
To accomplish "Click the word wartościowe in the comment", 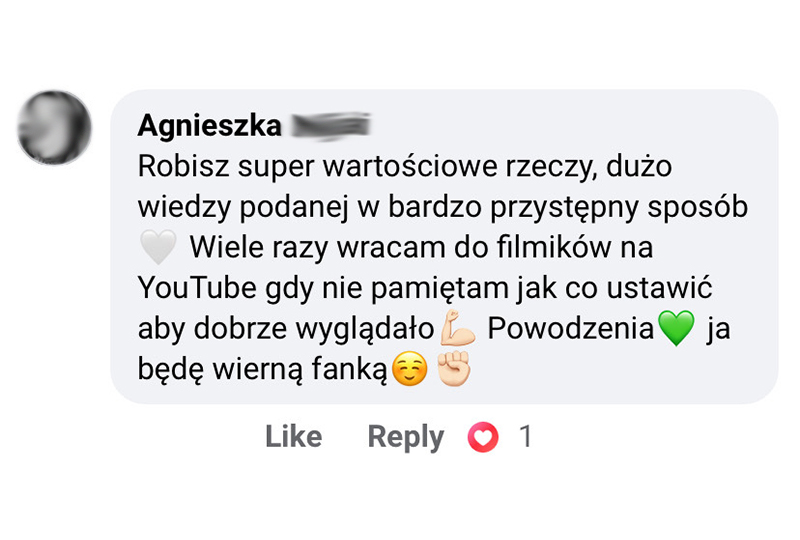I will tap(410, 166).
